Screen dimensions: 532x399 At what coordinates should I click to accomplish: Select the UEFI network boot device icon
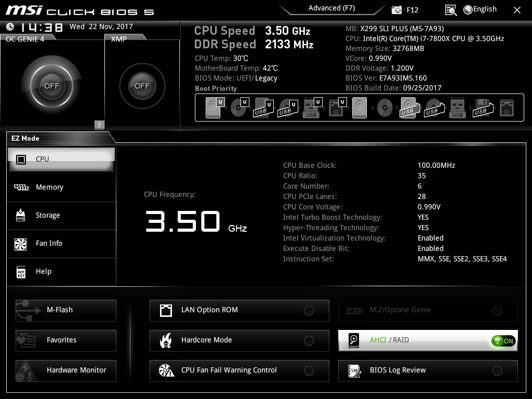[x=337, y=108]
